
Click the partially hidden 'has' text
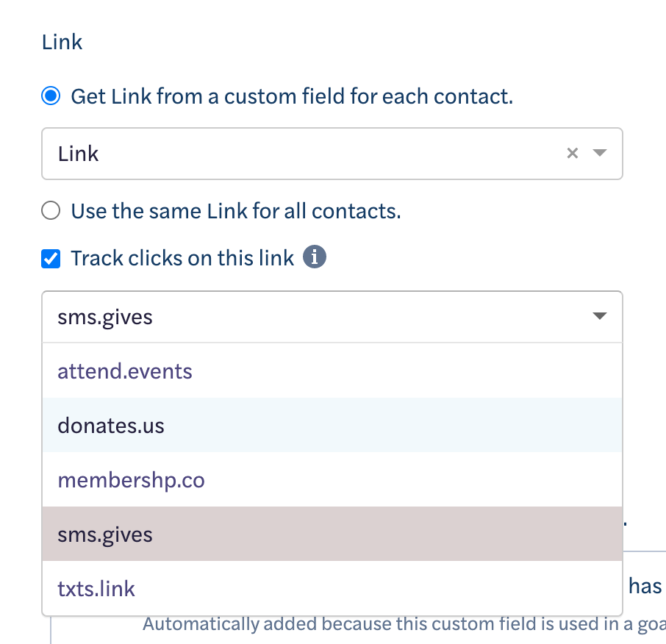[645, 586]
